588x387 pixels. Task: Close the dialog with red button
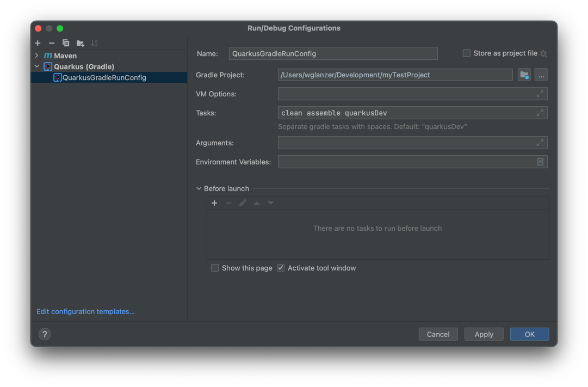(38, 28)
